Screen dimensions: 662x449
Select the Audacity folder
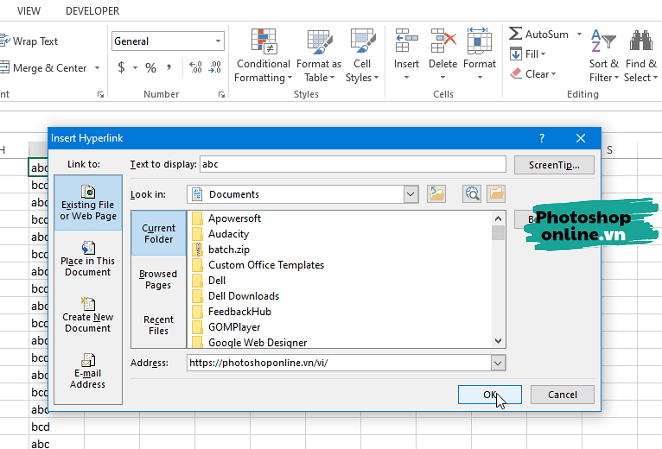click(220, 234)
